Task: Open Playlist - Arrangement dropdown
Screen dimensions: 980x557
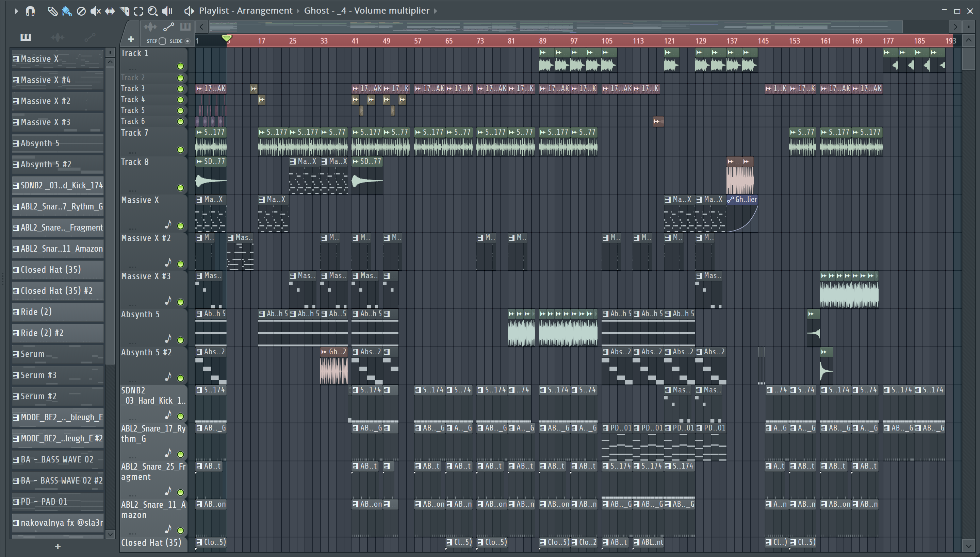Action: point(245,11)
